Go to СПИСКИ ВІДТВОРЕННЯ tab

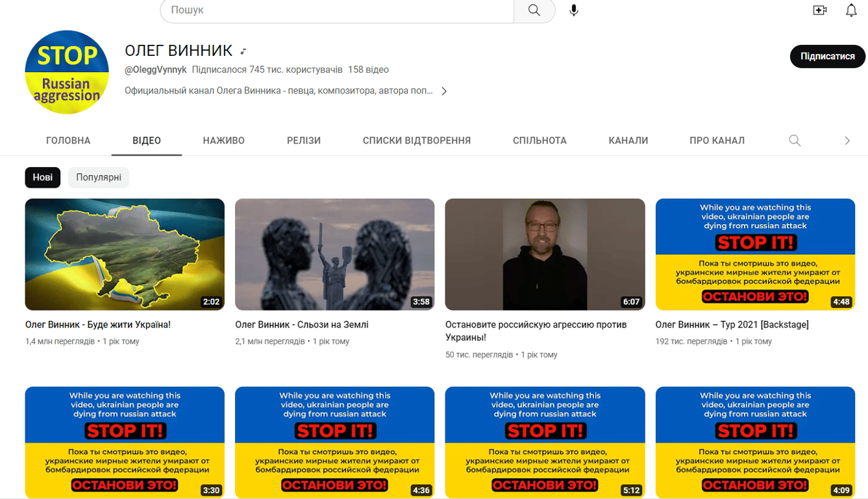pos(417,140)
